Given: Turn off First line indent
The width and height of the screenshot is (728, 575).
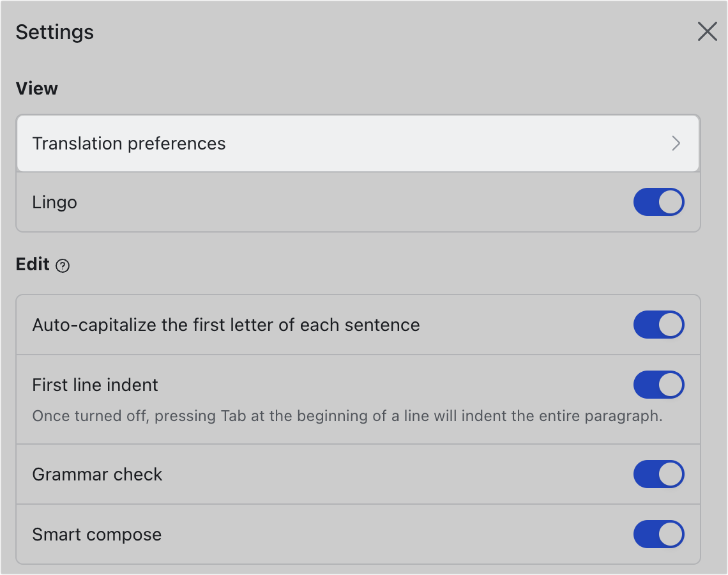Looking at the screenshot, I should point(658,385).
